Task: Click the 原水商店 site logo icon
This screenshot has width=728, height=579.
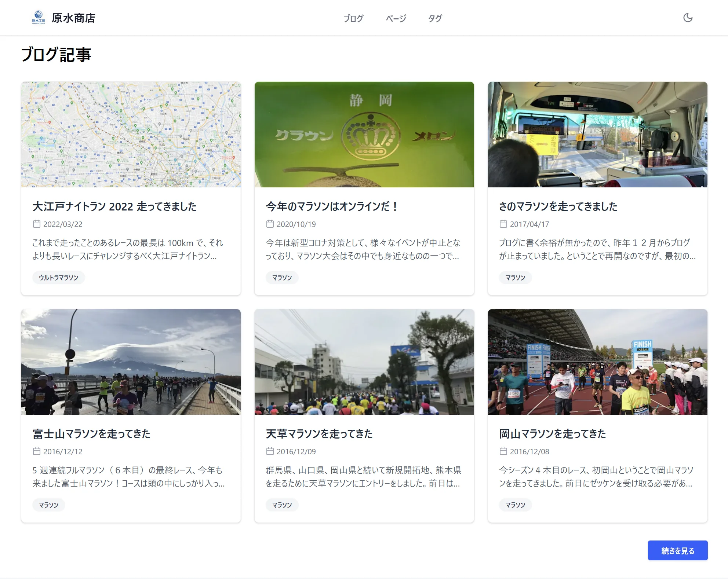Action: pos(39,17)
